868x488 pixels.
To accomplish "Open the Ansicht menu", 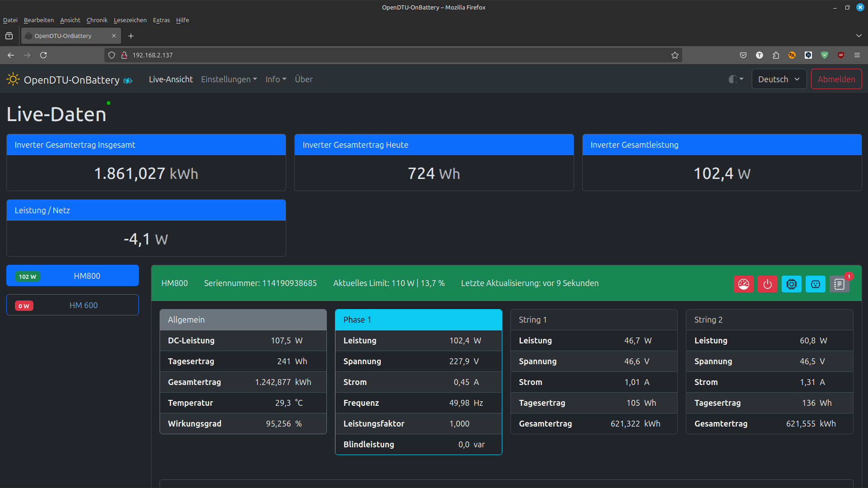I will (70, 20).
